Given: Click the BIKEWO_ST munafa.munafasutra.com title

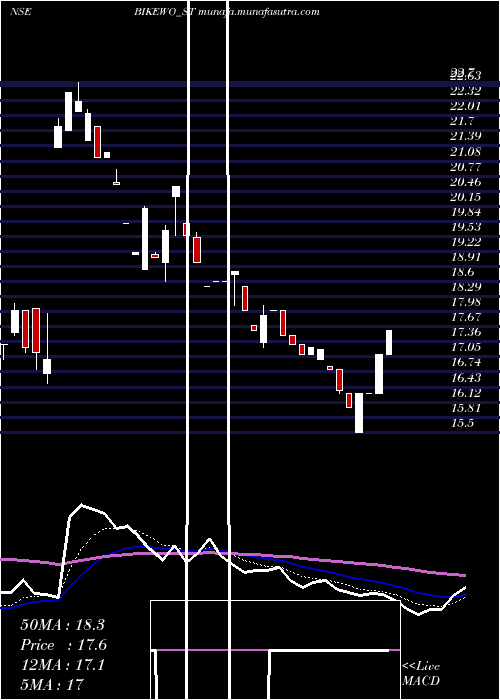Looking at the screenshot, I should tap(227, 12).
